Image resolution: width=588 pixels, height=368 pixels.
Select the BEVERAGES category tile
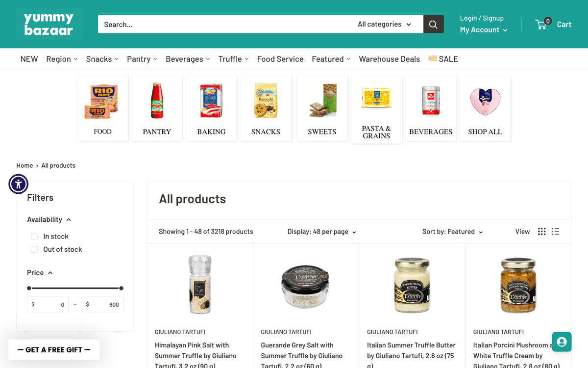click(x=431, y=108)
